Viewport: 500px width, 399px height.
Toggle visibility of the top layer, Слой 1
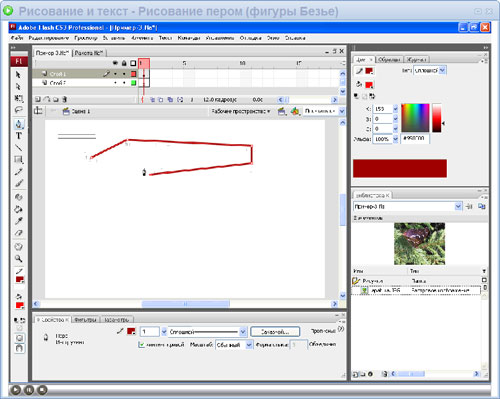click(x=116, y=74)
